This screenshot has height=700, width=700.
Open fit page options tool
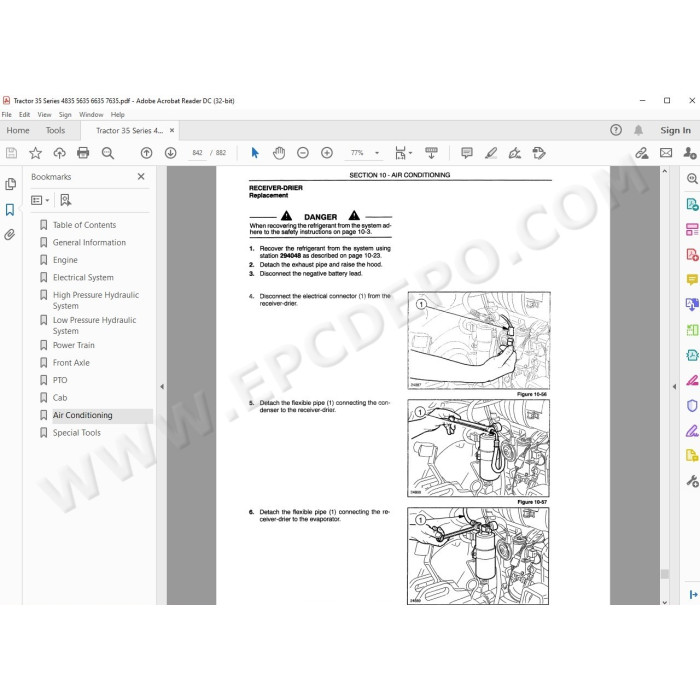(x=400, y=153)
